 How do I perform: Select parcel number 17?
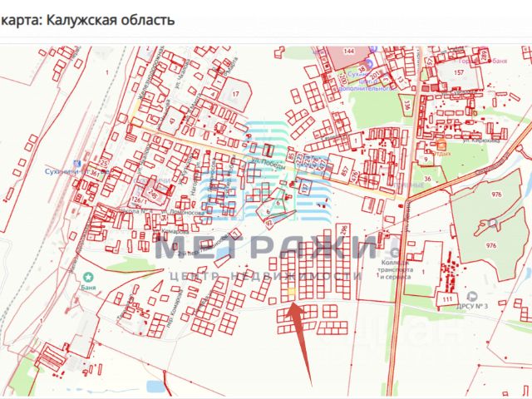(x=235, y=94)
